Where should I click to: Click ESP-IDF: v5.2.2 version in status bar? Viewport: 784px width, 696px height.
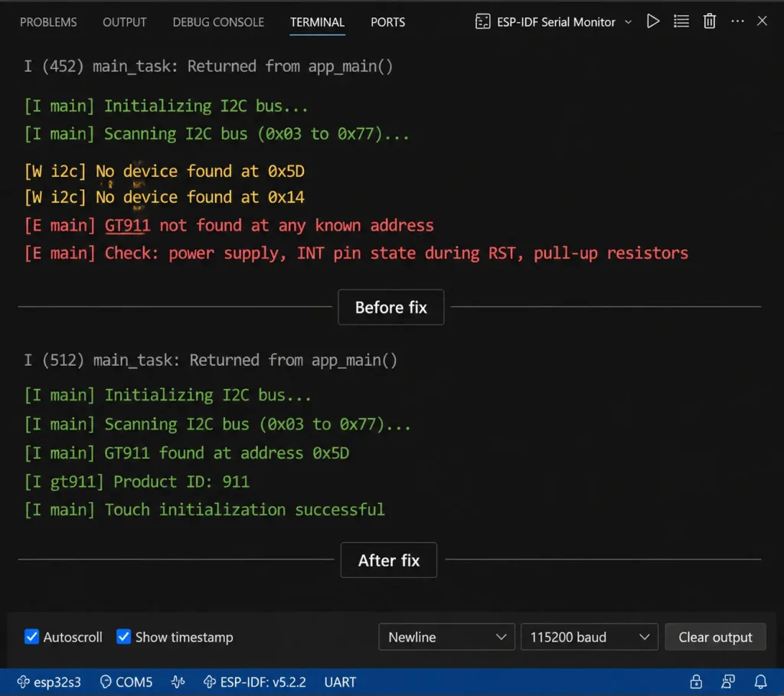[254, 682]
